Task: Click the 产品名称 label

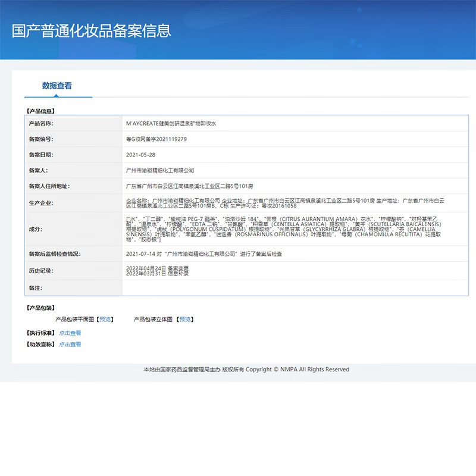Action: (x=41, y=124)
